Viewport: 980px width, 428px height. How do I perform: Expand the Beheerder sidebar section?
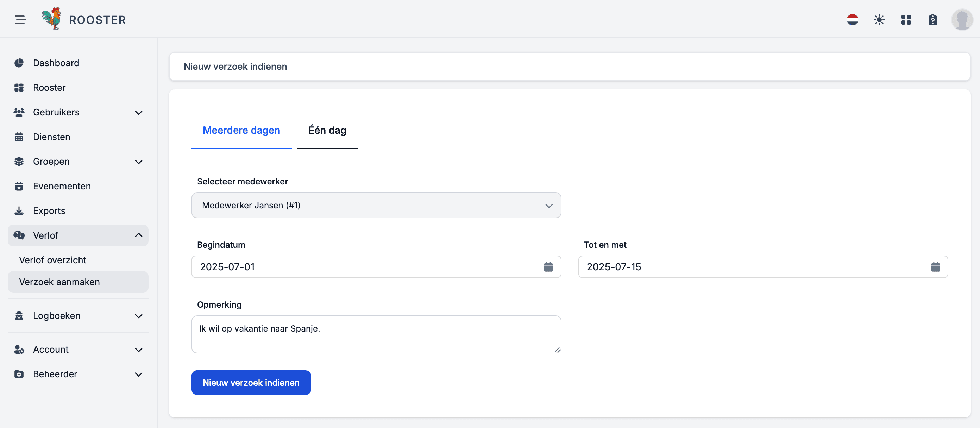click(x=78, y=374)
